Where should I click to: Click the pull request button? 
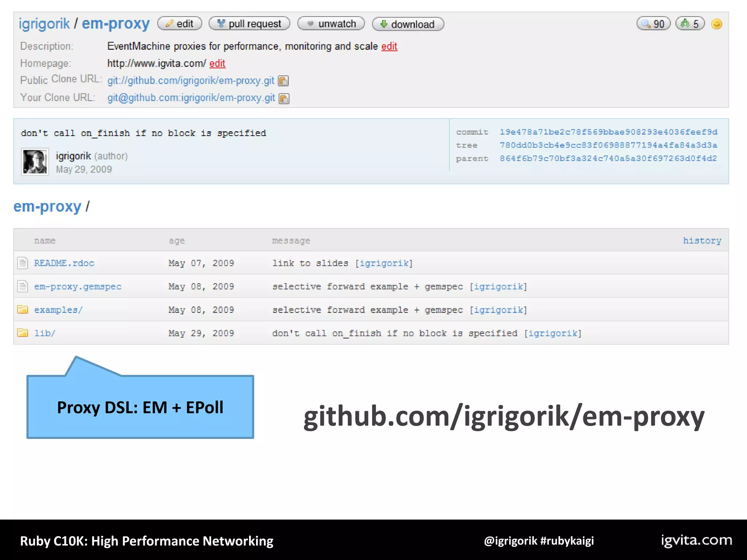(249, 24)
